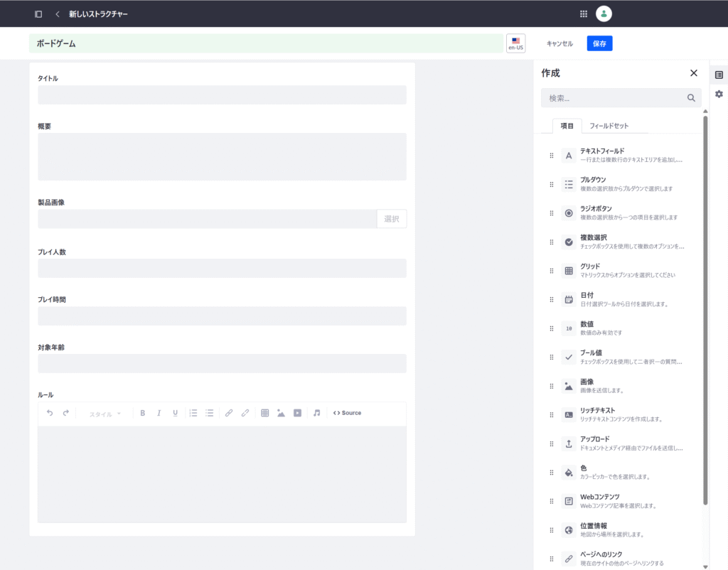This screenshot has height=570, width=728.
Task: Click the キャンセル button
Action: (560, 43)
